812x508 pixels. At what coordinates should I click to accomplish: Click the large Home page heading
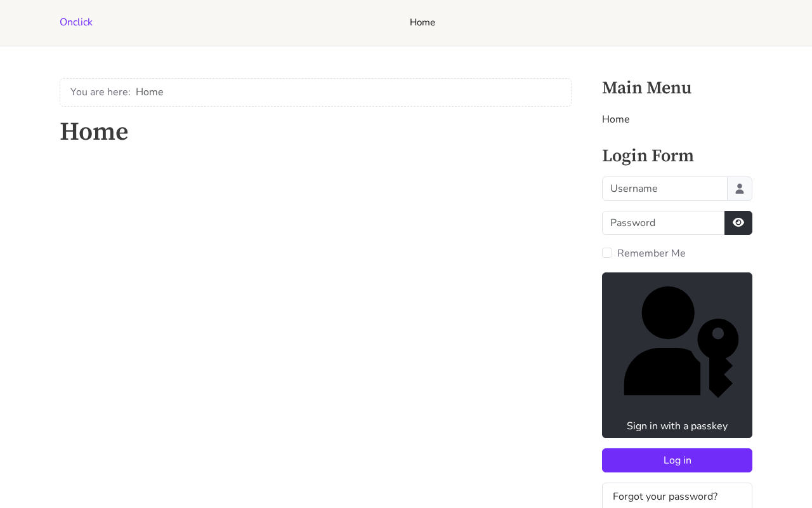click(x=94, y=131)
